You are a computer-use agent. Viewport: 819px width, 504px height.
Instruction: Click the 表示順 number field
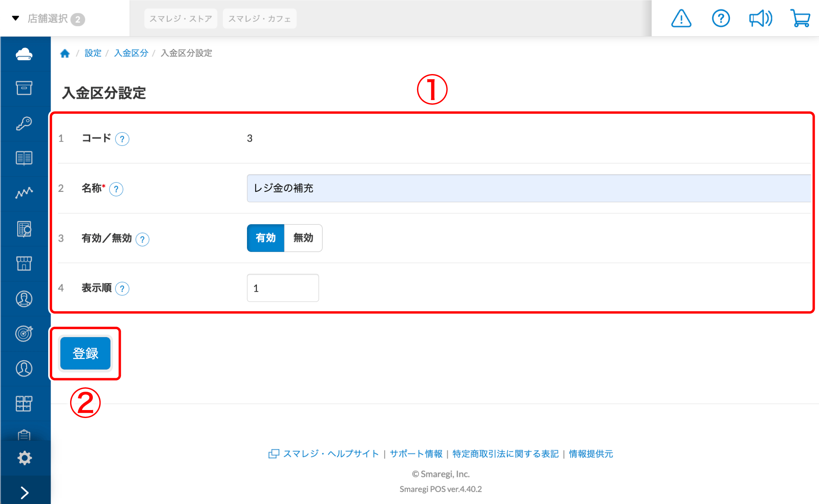282,288
